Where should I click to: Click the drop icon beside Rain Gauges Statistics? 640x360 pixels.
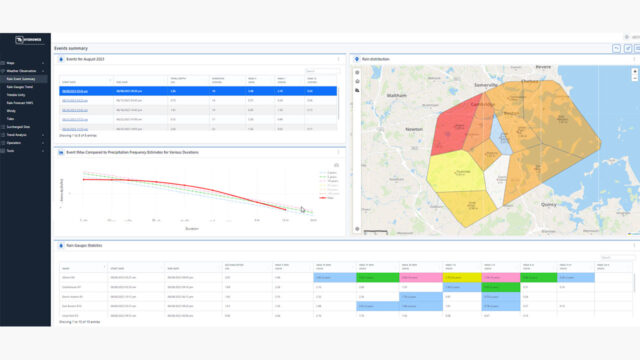61,246
